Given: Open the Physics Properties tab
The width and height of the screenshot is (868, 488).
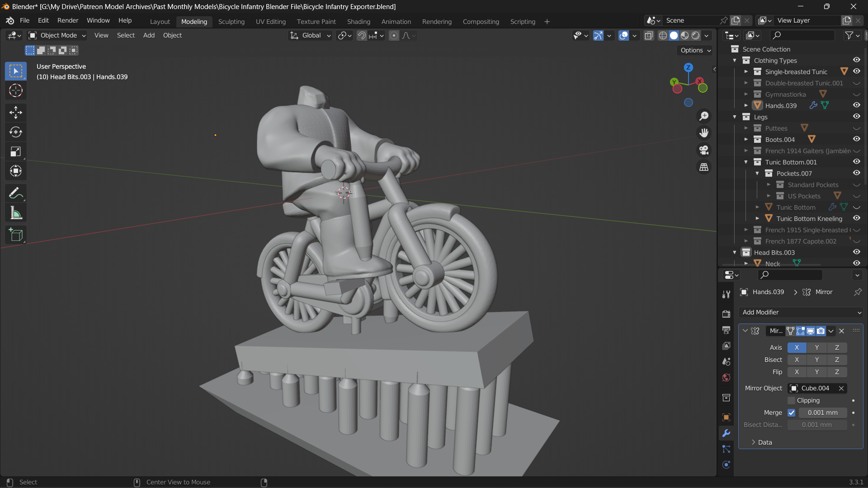Looking at the screenshot, I should click(726, 465).
